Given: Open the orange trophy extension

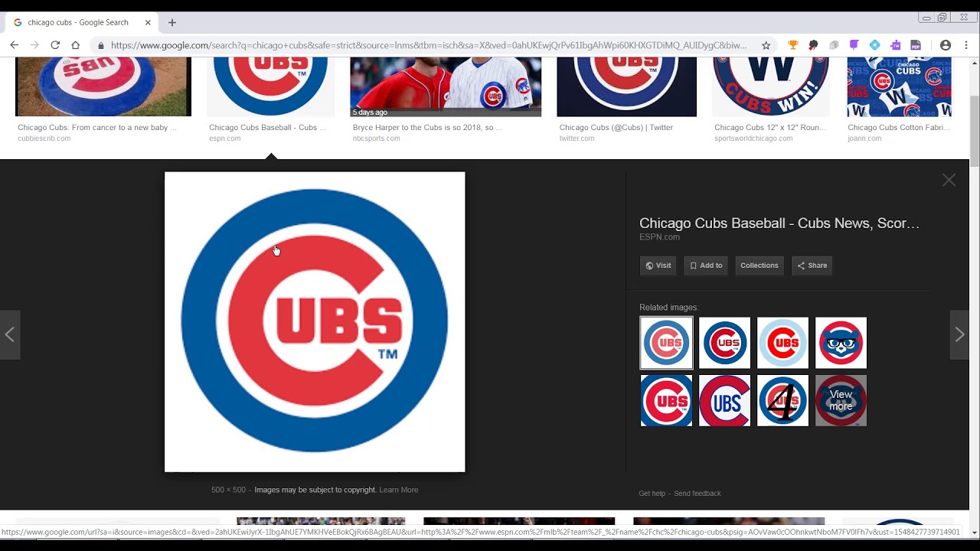Looking at the screenshot, I should (792, 45).
